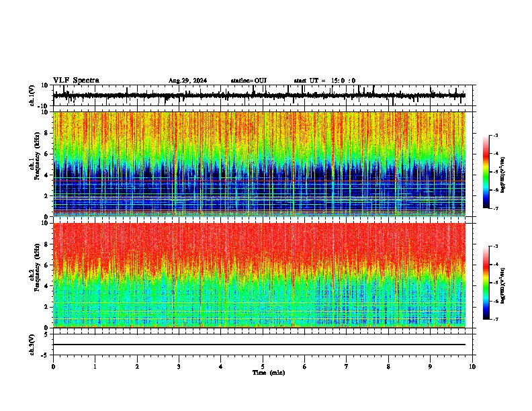This screenshot has height=411, width=532.
Task: Click time axis tick label "5"
Action: (263, 367)
